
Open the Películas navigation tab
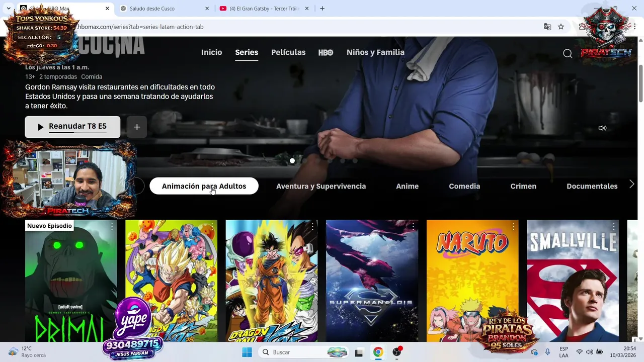click(x=288, y=52)
